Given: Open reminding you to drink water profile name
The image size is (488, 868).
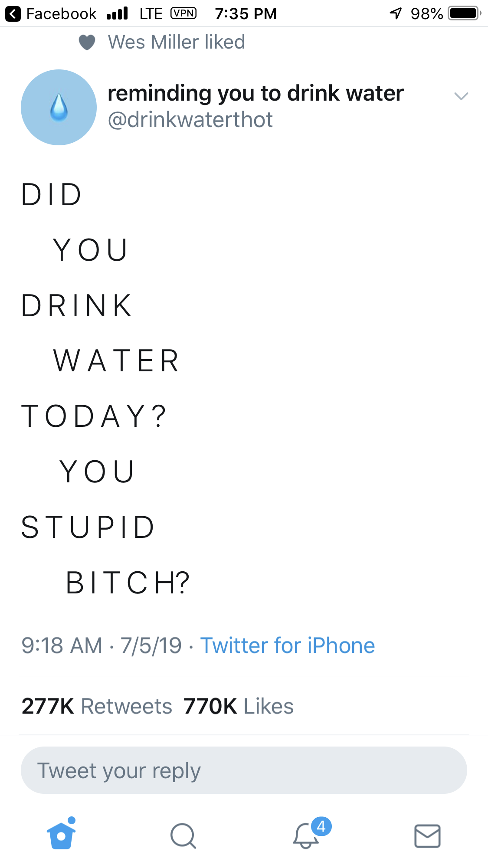Looking at the screenshot, I should pyautogui.click(x=255, y=93).
